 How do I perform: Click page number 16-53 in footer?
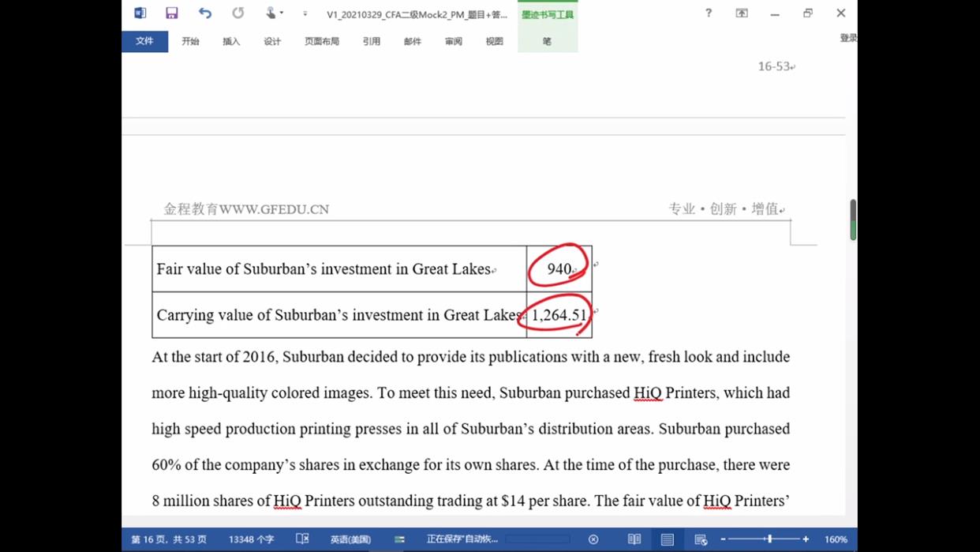[x=774, y=66]
